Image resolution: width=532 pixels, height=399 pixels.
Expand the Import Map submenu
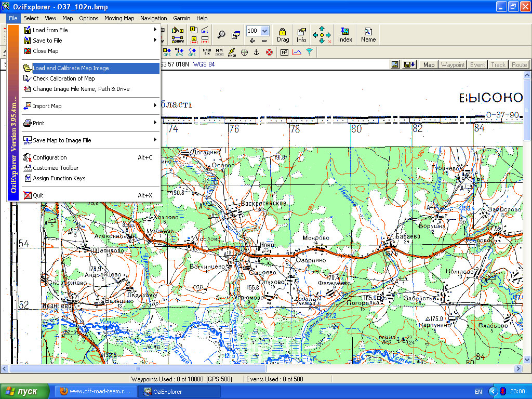(x=90, y=106)
